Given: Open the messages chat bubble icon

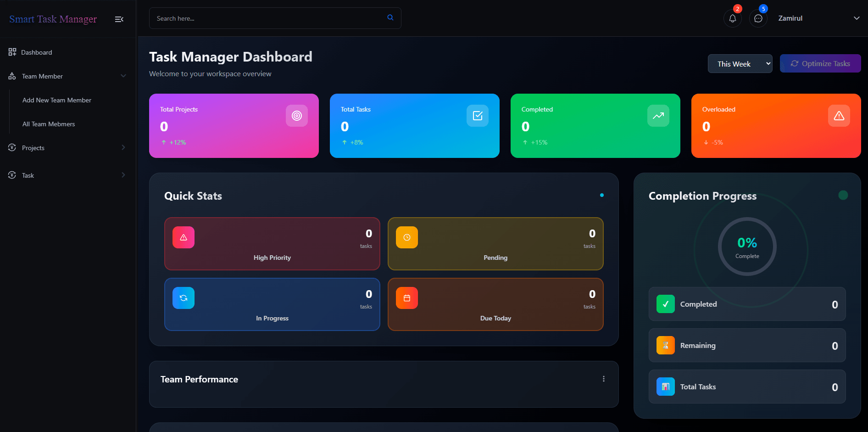Looking at the screenshot, I should 758,18.
